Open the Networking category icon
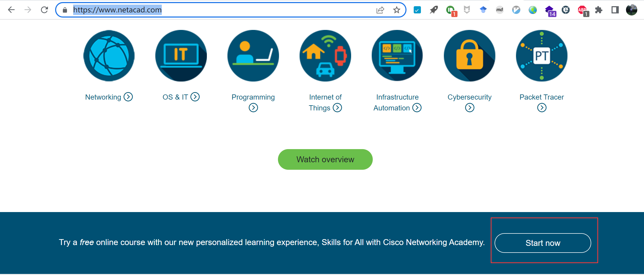The image size is (644, 275). 109,56
